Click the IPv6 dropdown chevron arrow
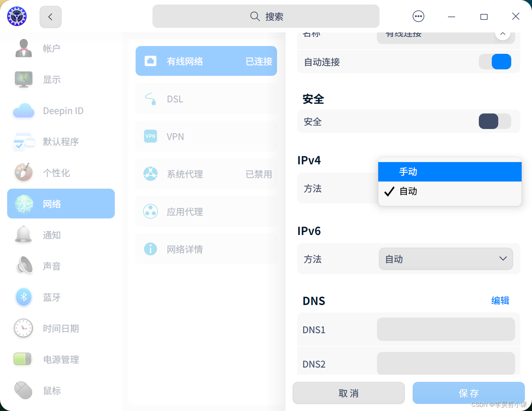 pos(503,259)
